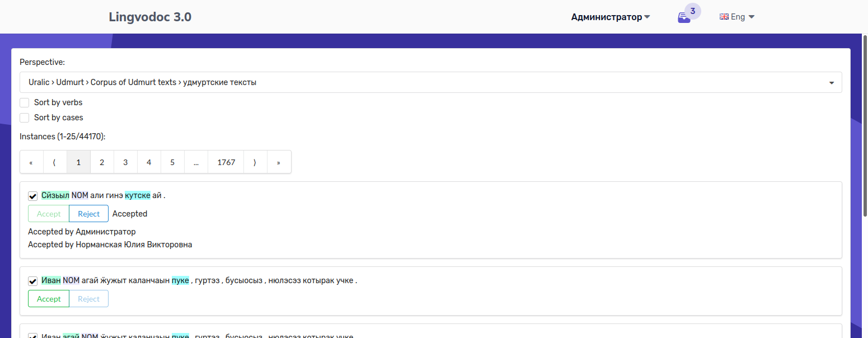This screenshot has width=868, height=338.
Task: Open the tasks icon showing 3 notifications
Action: click(x=684, y=17)
